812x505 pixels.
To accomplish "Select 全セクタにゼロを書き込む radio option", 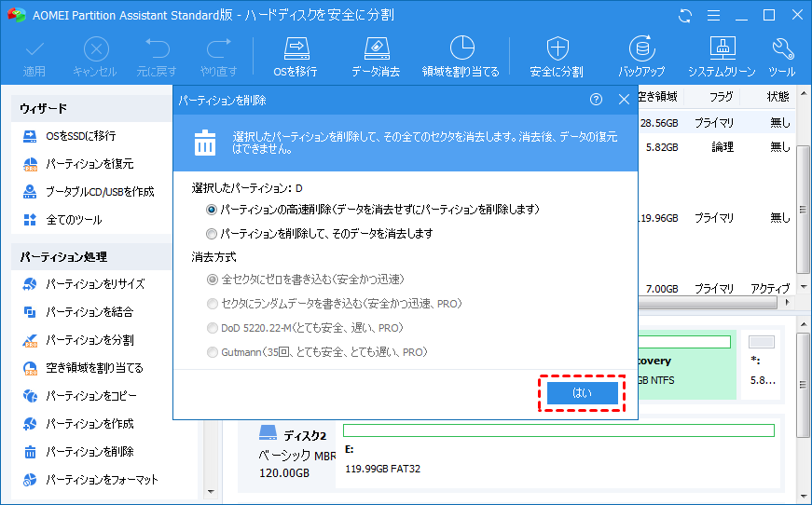I will coord(212,280).
